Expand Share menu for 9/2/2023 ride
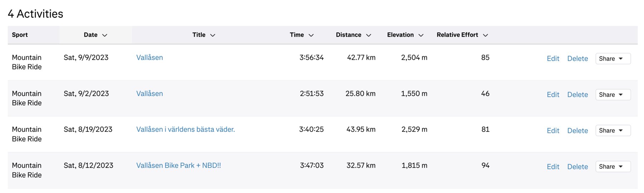Screen dimensions: 644x193 tap(613, 95)
